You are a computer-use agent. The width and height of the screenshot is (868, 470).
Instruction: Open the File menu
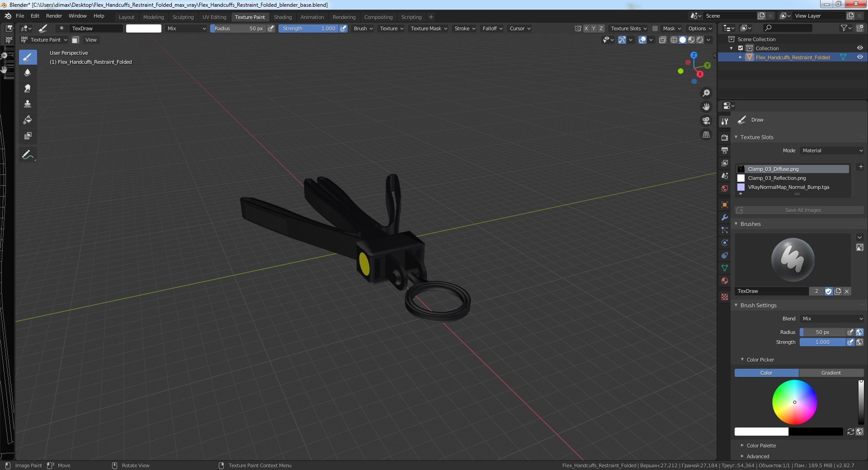[x=20, y=16]
